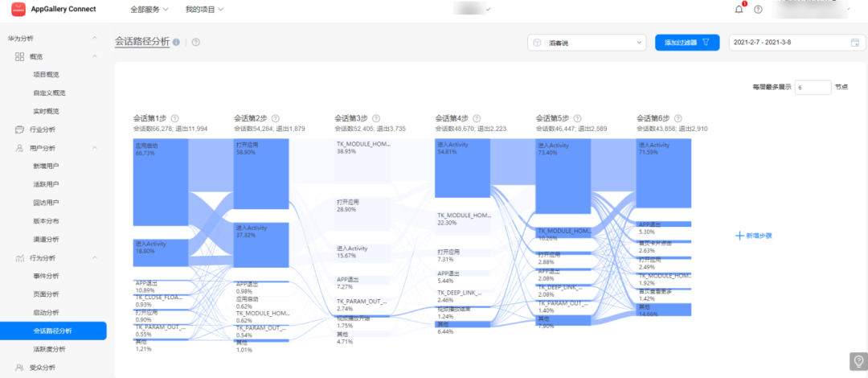The image size is (868, 378).
Task: Click question mark icon beside page title
Action: (x=196, y=42)
